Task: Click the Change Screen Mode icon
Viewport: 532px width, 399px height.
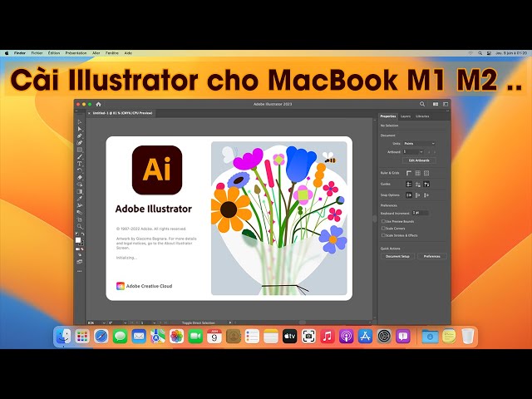Action: coord(80,261)
